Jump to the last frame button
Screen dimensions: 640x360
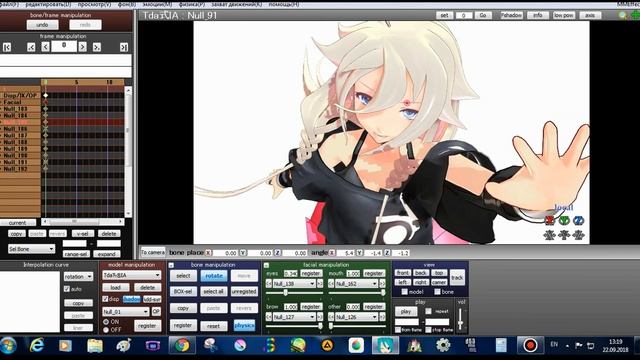(x=124, y=47)
